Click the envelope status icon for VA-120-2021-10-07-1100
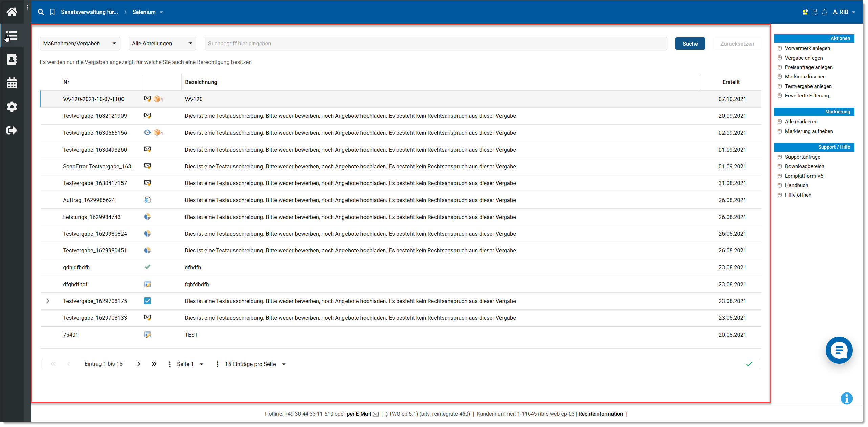This screenshot has width=868, height=427. [147, 99]
